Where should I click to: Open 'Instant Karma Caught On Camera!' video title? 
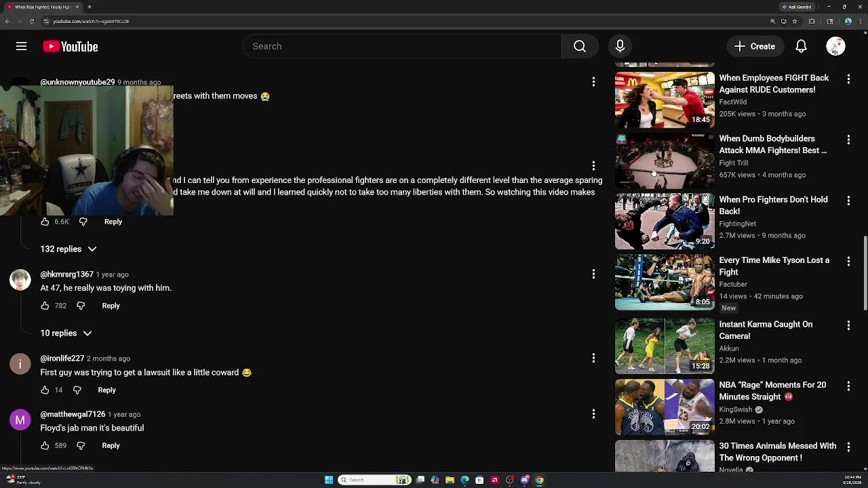coord(766,330)
